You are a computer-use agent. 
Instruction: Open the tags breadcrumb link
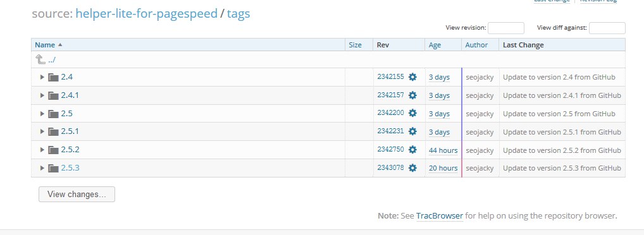(x=238, y=13)
